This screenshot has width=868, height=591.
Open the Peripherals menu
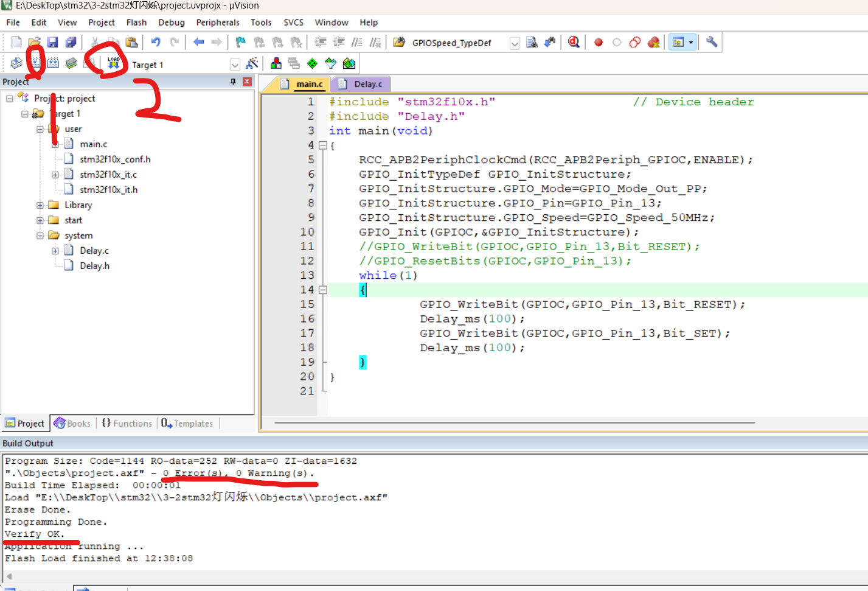tap(218, 23)
